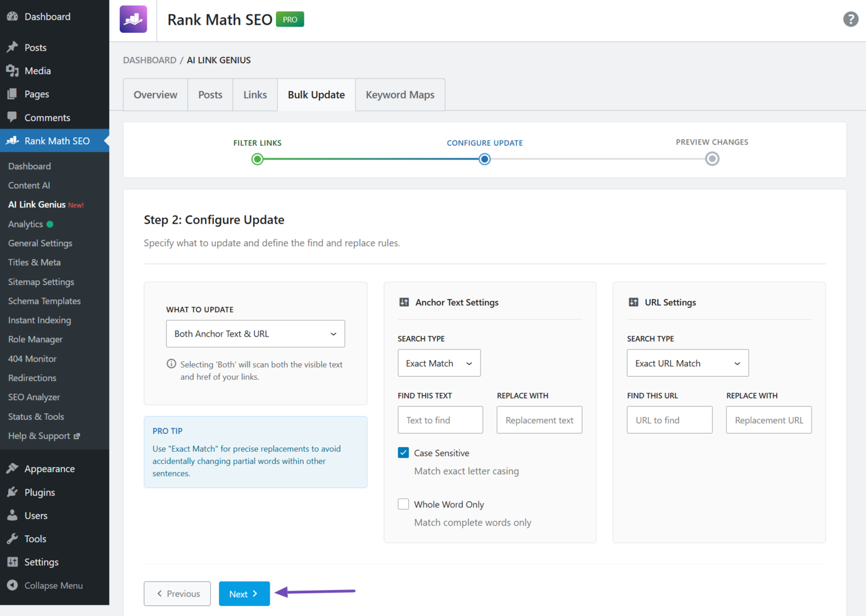The height and width of the screenshot is (616, 866).
Task: Open Status & Tools submenu item
Action: click(x=36, y=416)
